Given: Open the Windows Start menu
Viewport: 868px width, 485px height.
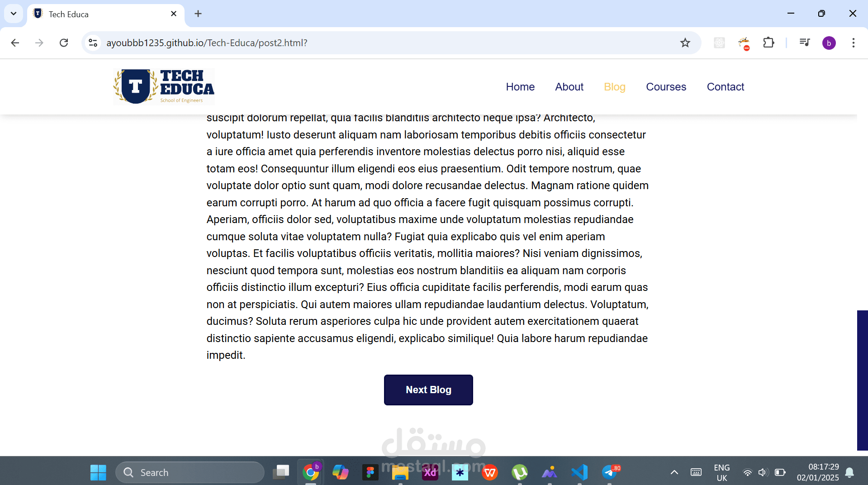Looking at the screenshot, I should [x=98, y=472].
